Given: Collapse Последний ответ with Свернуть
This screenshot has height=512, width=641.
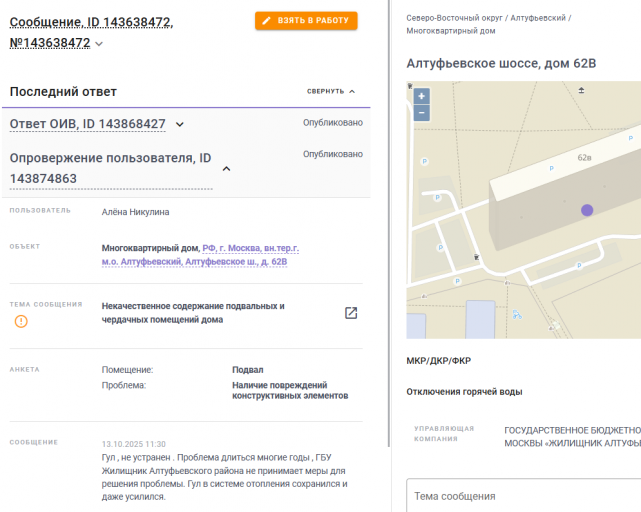Looking at the screenshot, I should 331,91.
